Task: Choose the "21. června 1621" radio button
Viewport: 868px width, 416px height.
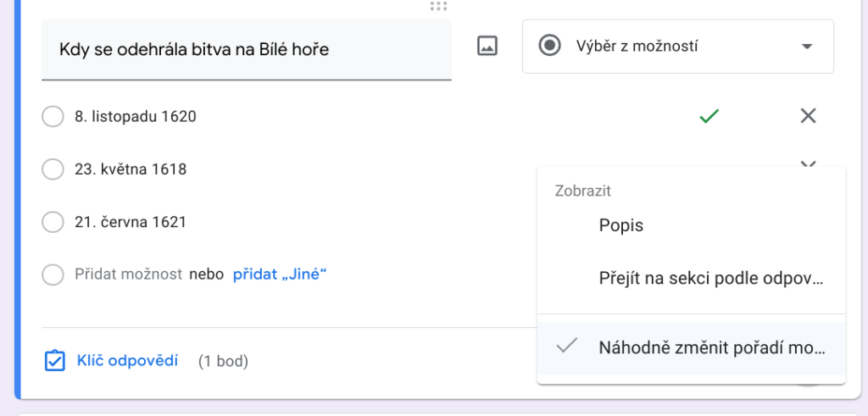Action: coord(53,222)
